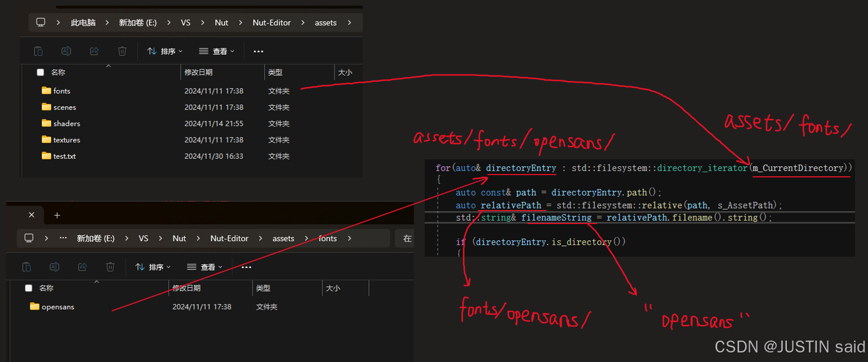
Task: Tick the select-all checkbox in the fonts window
Action: [x=28, y=288]
